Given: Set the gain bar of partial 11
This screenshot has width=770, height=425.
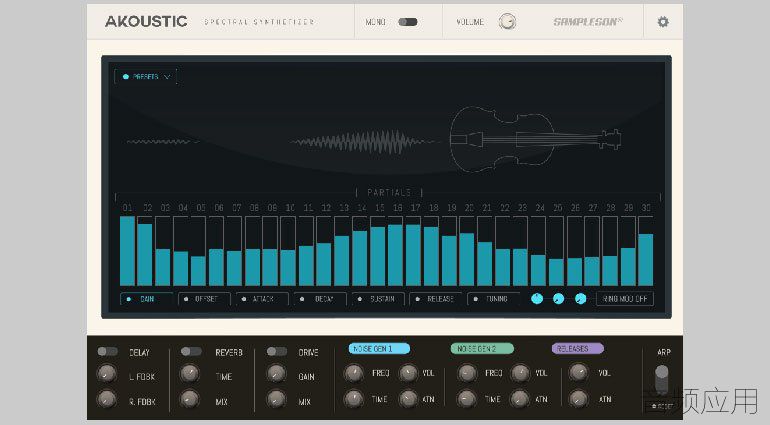Looking at the screenshot, I should point(306,251).
